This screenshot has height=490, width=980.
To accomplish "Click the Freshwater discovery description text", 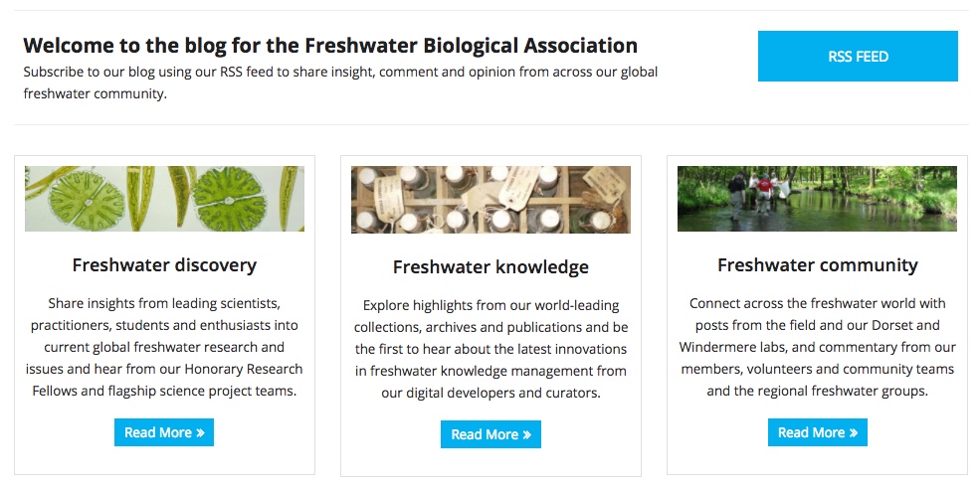I will coord(164,347).
